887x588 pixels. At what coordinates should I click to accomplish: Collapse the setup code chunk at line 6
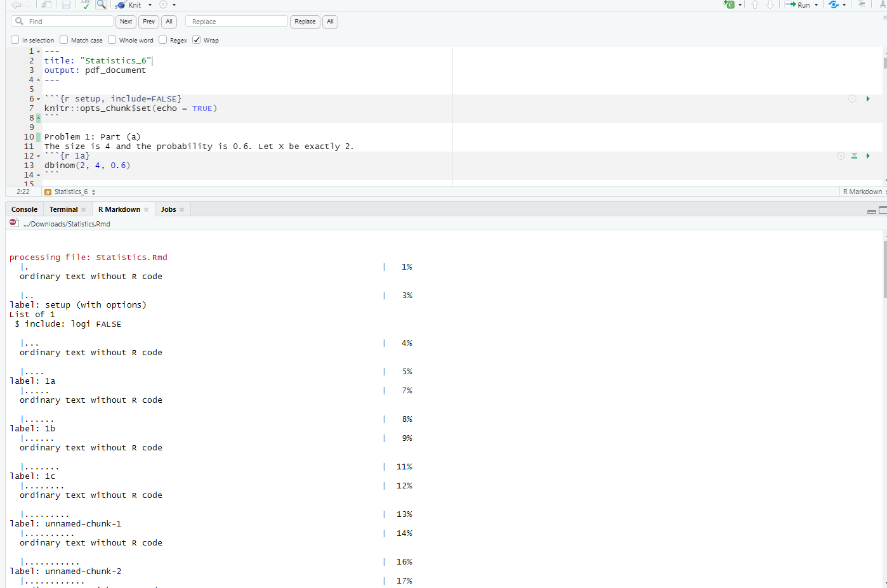(37, 99)
